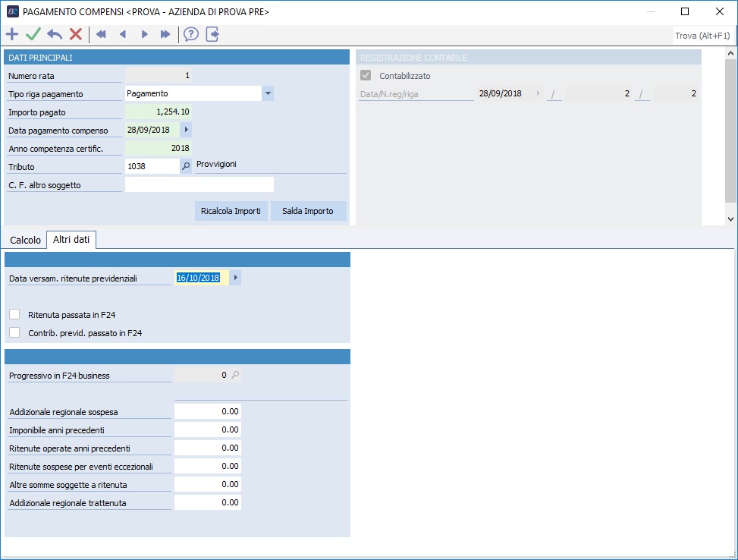This screenshot has height=560, width=738.
Task: Confirm with the green checkmark icon
Action: [33, 34]
